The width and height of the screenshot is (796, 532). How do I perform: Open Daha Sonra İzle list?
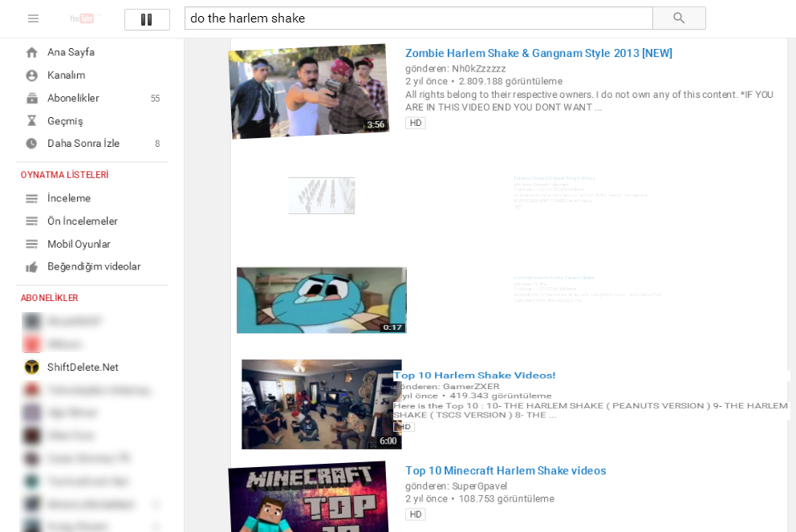[83, 144]
